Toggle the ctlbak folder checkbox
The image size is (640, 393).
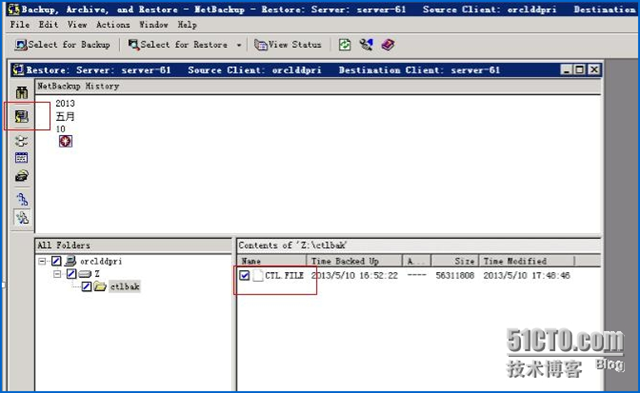click(86, 286)
